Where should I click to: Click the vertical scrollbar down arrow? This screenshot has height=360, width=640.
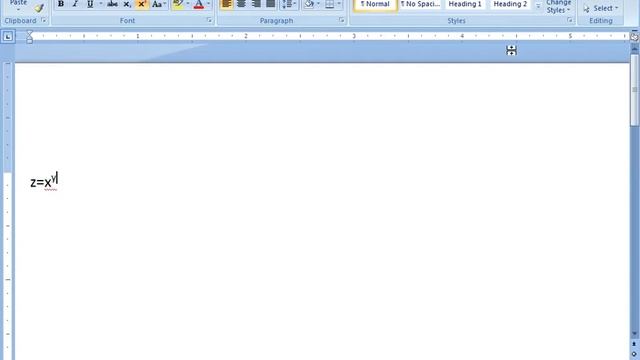pyautogui.click(x=634, y=333)
